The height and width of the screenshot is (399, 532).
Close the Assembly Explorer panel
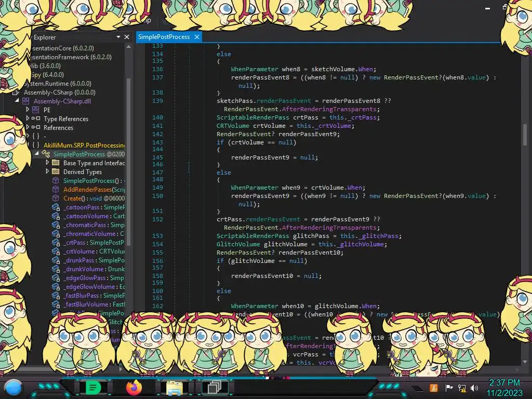point(127,37)
